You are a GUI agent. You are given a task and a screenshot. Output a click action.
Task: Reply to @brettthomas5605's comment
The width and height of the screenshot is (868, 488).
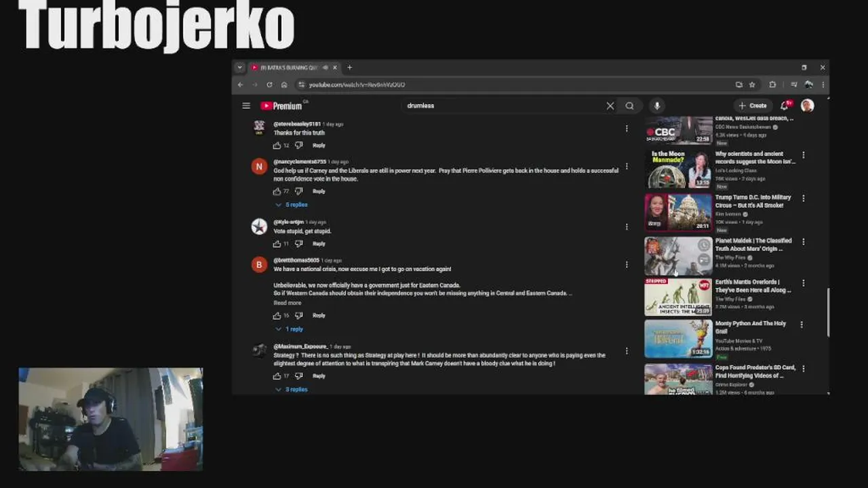[x=319, y=316]
